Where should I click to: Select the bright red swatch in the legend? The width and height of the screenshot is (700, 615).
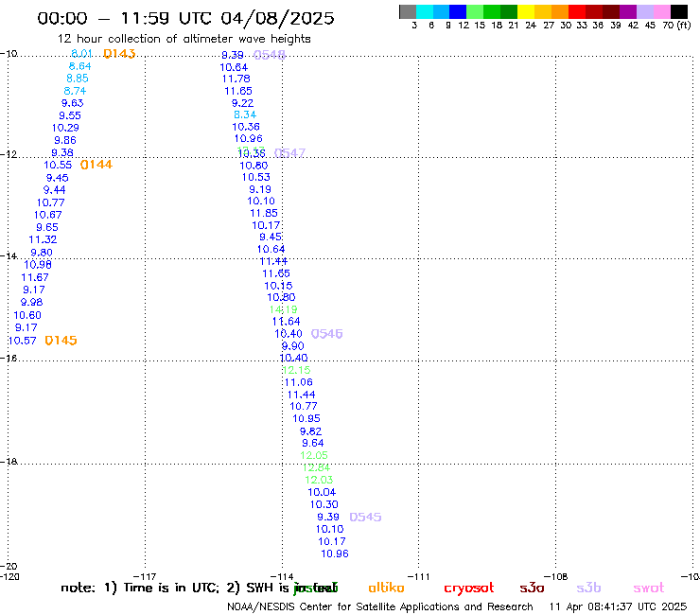tap(577, 11)
